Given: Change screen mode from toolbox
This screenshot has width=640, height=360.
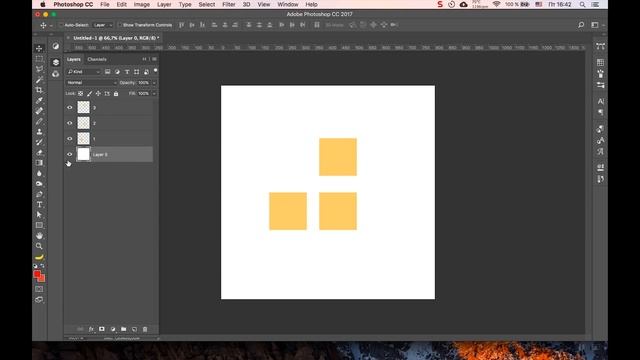Looking at the screenshot, I should [39, 300].
